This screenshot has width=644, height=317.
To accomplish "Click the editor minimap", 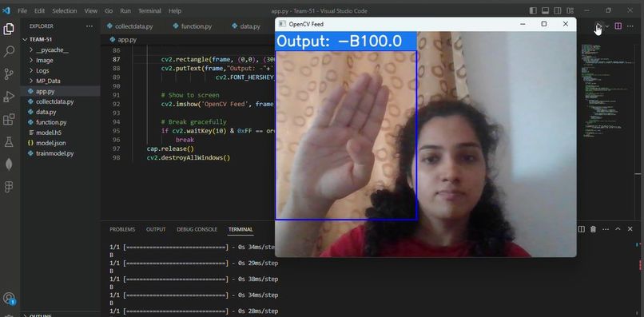I will pos(607,90).
